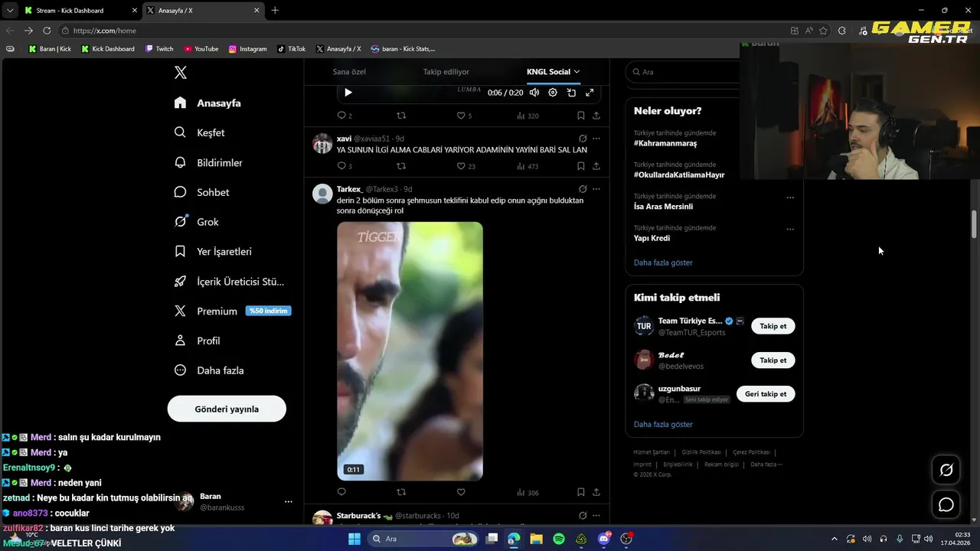Open more options for İsa Aras Mersinli trend

pos(790,197)
